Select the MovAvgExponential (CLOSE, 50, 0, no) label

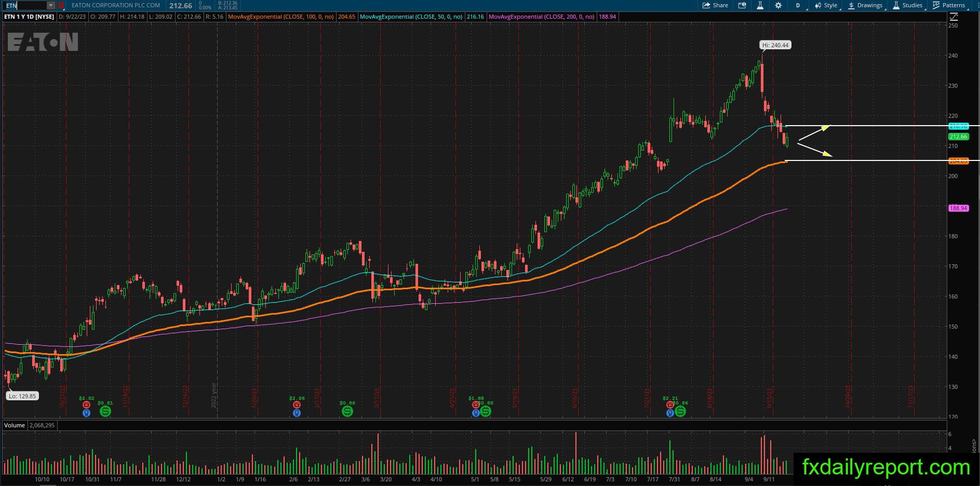[411, 17]
